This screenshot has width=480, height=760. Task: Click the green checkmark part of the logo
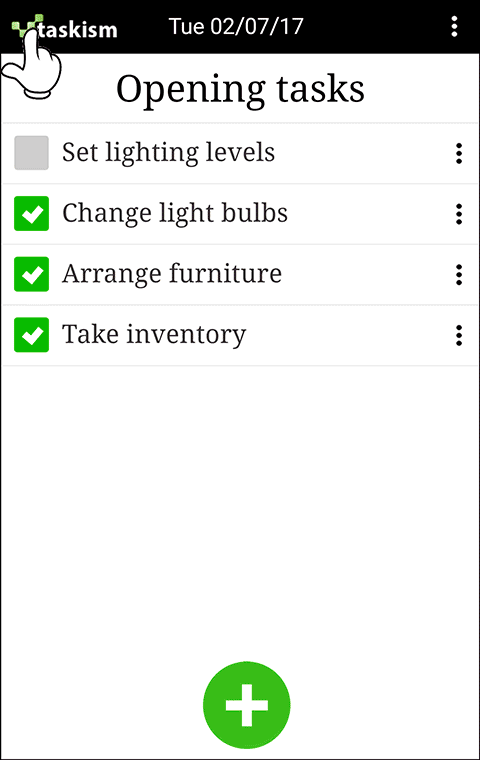point(26,25)
